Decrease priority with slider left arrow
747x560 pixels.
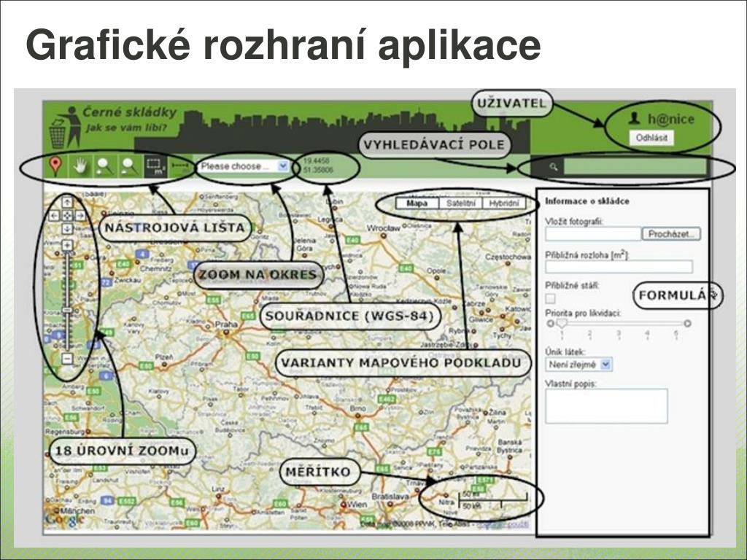[x=551, y=323]
